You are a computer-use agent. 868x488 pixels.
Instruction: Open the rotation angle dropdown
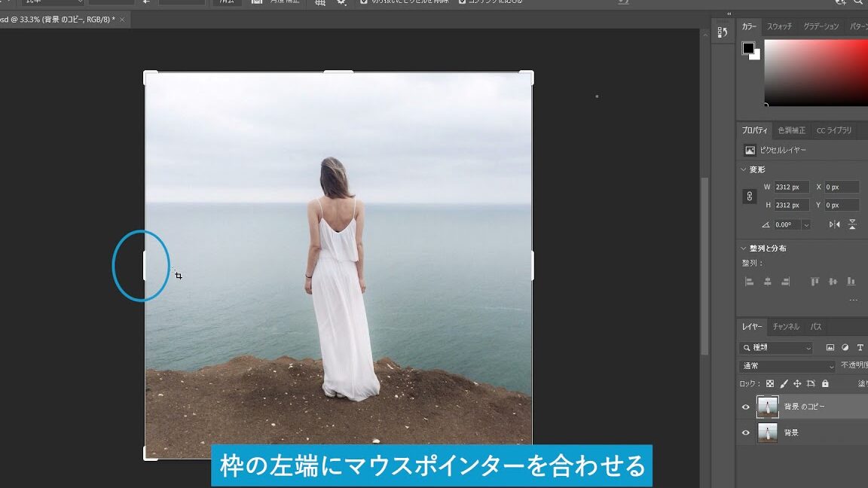coord(806,224)
